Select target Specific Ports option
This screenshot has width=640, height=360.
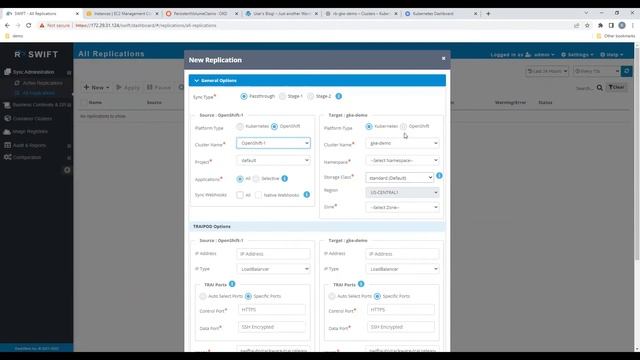[x=377, y=296]
